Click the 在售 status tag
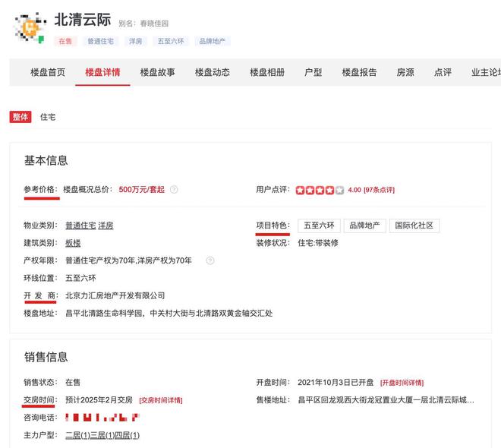The image size is (501, 448). [65, 41]
